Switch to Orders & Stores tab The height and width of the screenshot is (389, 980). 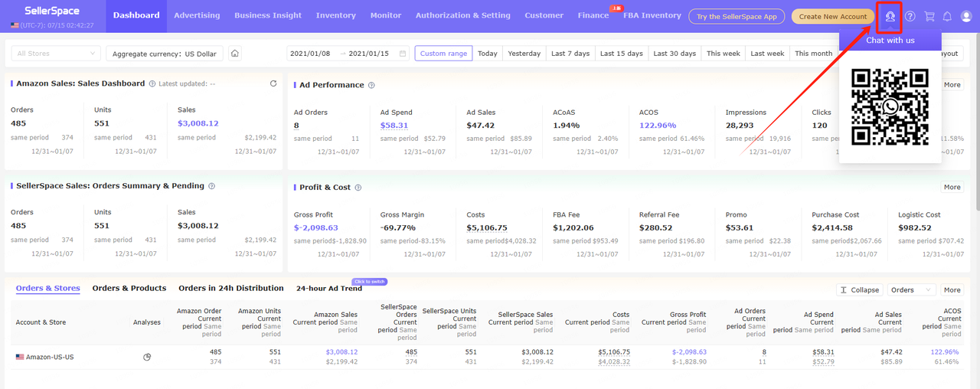tap(48, 289)
